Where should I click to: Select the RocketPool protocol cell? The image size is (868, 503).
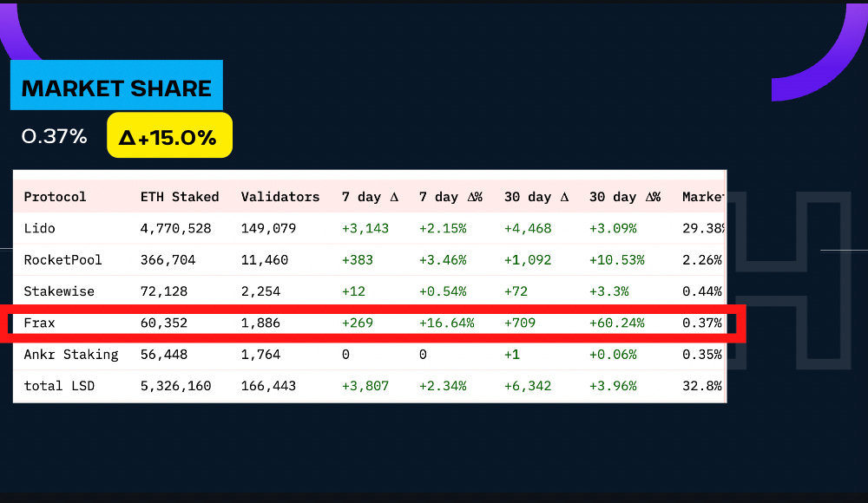click(62, 260)
